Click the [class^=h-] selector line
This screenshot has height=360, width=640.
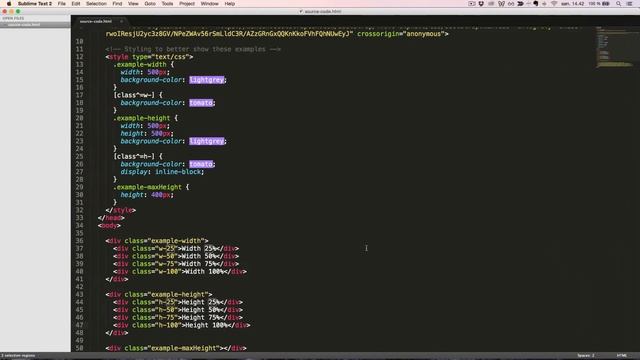[x=138, y=156]
